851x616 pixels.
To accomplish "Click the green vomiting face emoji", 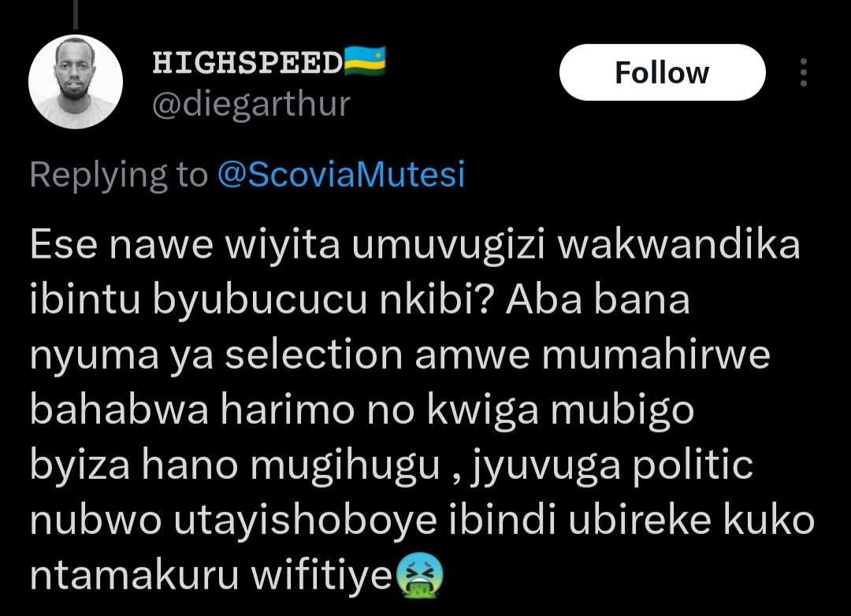I will pyautogui.click(x=419, y=577).
